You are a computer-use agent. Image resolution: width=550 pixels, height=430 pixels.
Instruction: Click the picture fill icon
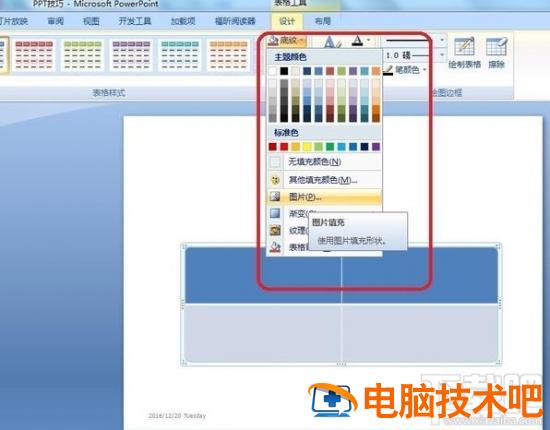click(x=275, y=197)
